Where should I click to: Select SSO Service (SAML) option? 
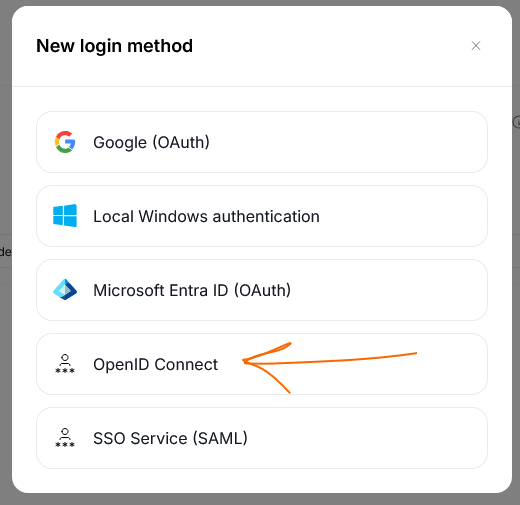point(262,438)
